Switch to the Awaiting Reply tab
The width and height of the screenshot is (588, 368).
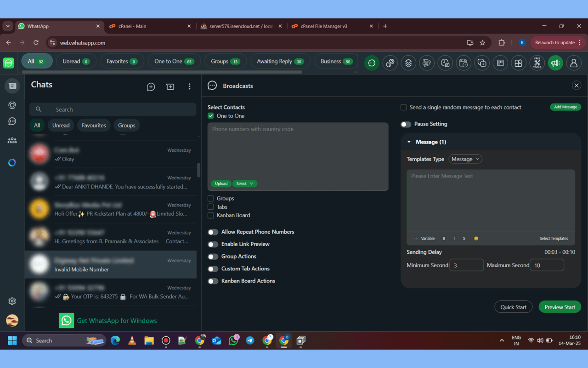pos(280,61)
